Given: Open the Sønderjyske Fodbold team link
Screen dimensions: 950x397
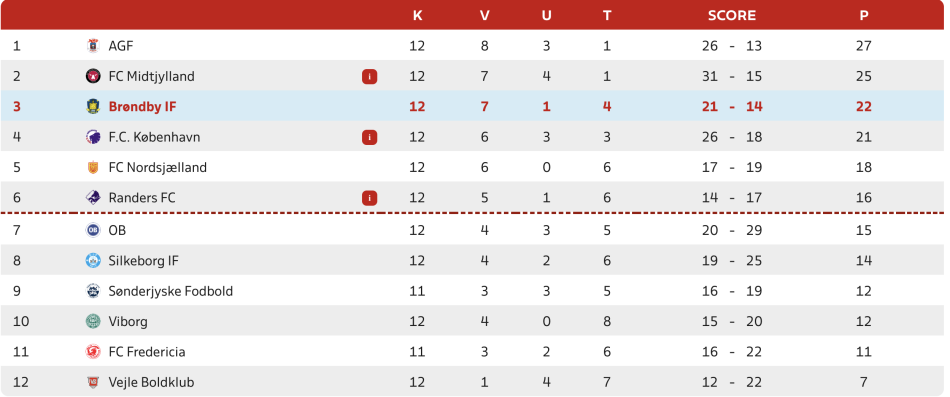Looking at the screenshot, I should pos(171,291).
